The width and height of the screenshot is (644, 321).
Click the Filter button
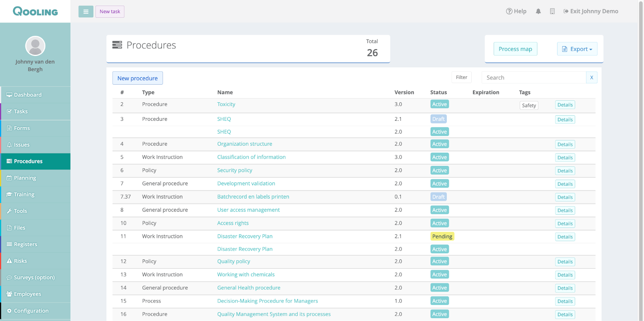(462, 77)
